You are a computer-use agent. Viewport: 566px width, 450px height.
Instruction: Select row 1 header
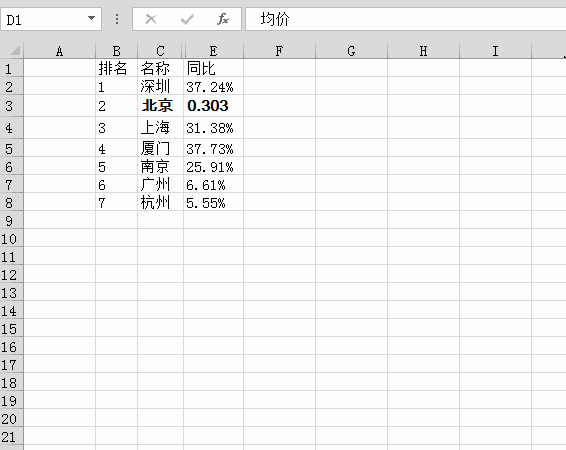tap(12, 68)
